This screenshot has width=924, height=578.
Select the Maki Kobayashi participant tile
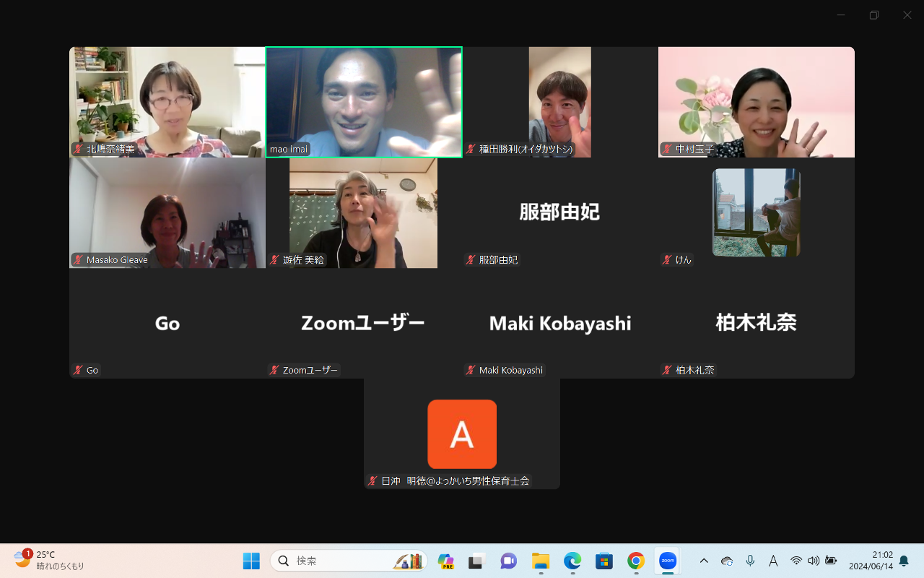click(560, 323)
